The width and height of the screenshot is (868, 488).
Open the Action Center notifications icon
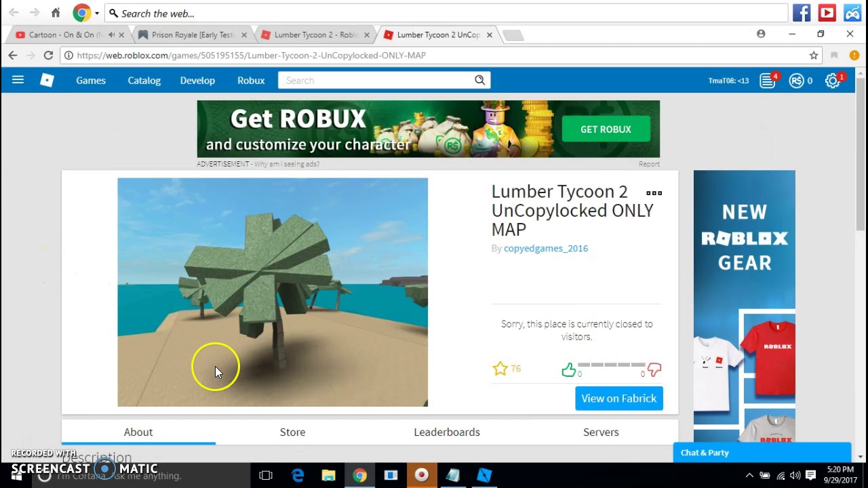pyautogui.click(x=810, y=476)
